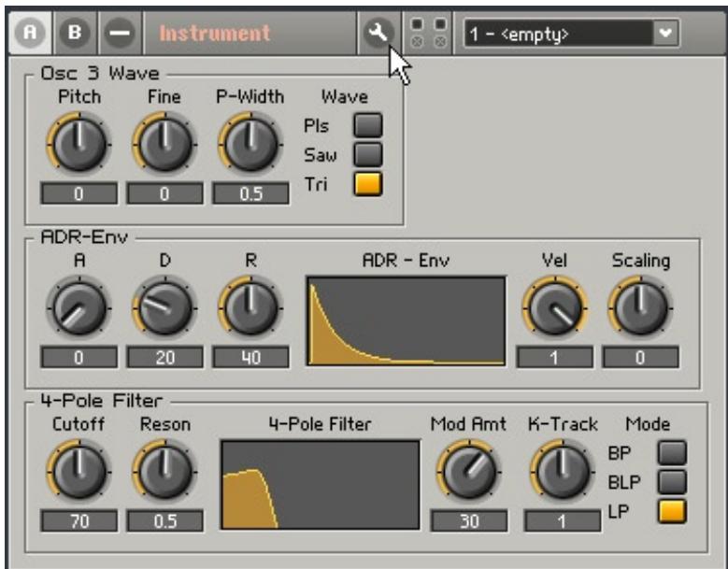The width and height of the screenshot is (728, 569).
Task: Select the Saw waveform button
Action: pos(367,154)
